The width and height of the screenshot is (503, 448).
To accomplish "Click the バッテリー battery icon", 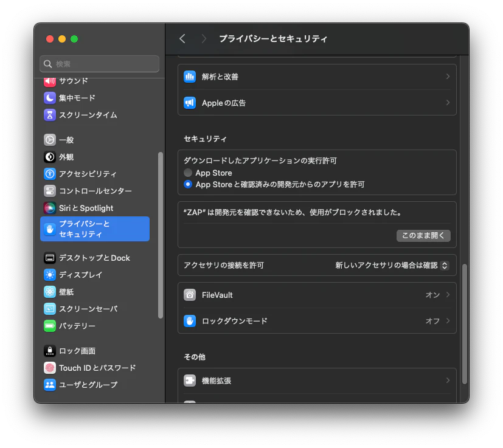I will (50, 326).
